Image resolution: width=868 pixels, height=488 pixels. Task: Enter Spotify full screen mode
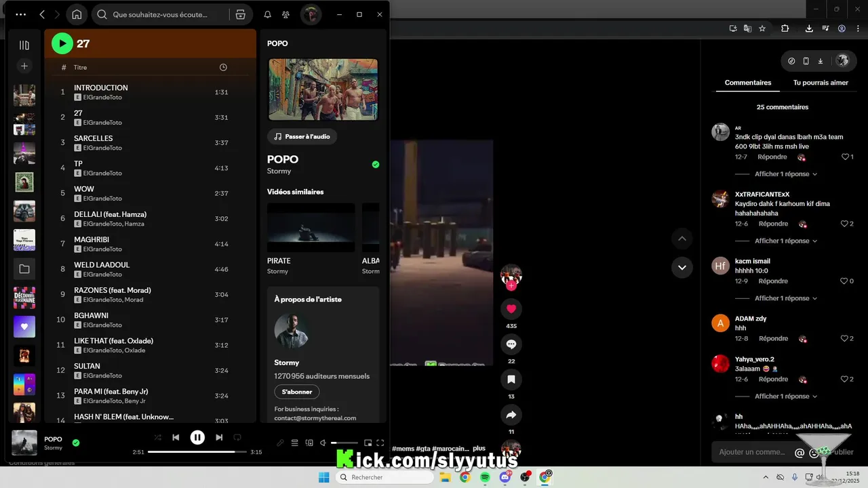[380, 443]
